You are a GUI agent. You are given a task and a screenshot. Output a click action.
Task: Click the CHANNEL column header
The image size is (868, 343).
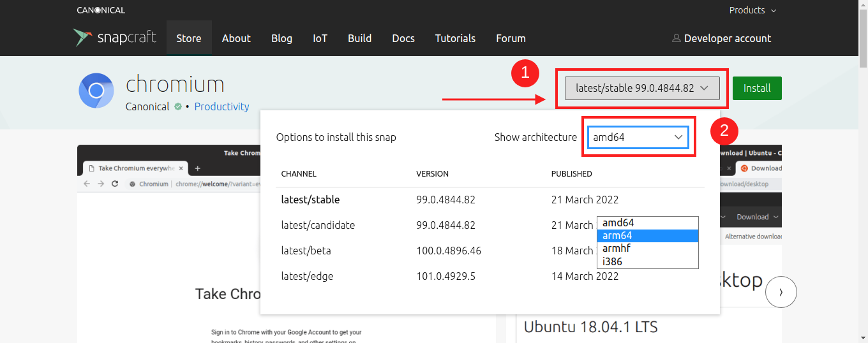coord(299,173)
